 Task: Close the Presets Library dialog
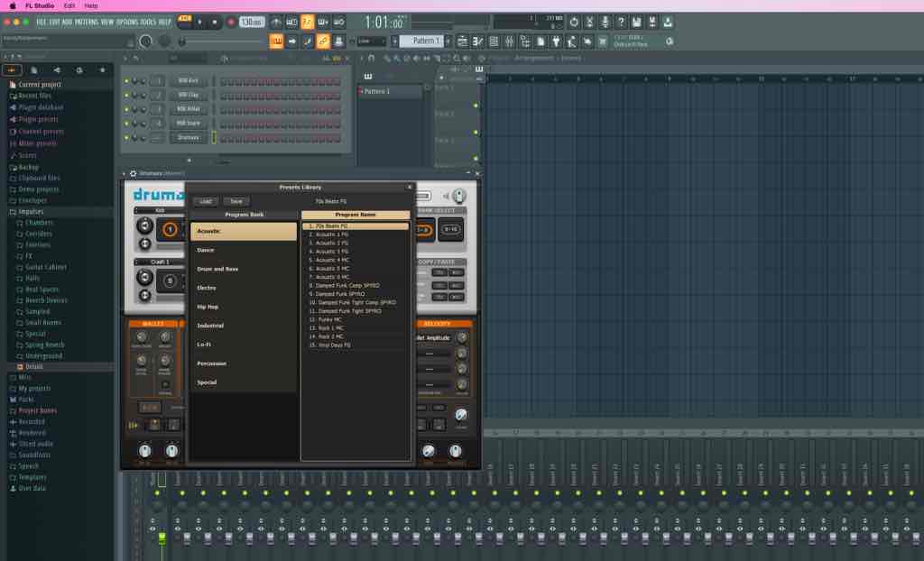pos(410,188)
